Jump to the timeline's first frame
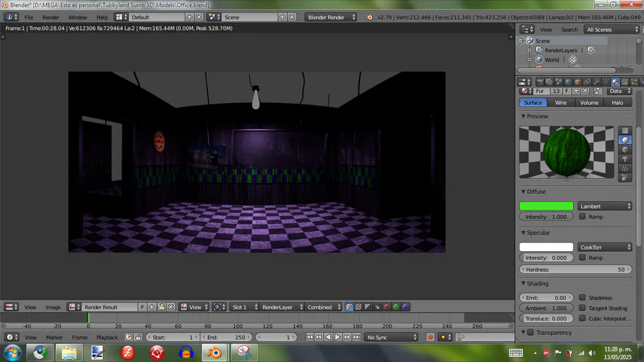Image resolution: width=644 pixels, height=362 pixels. point(309,337)
